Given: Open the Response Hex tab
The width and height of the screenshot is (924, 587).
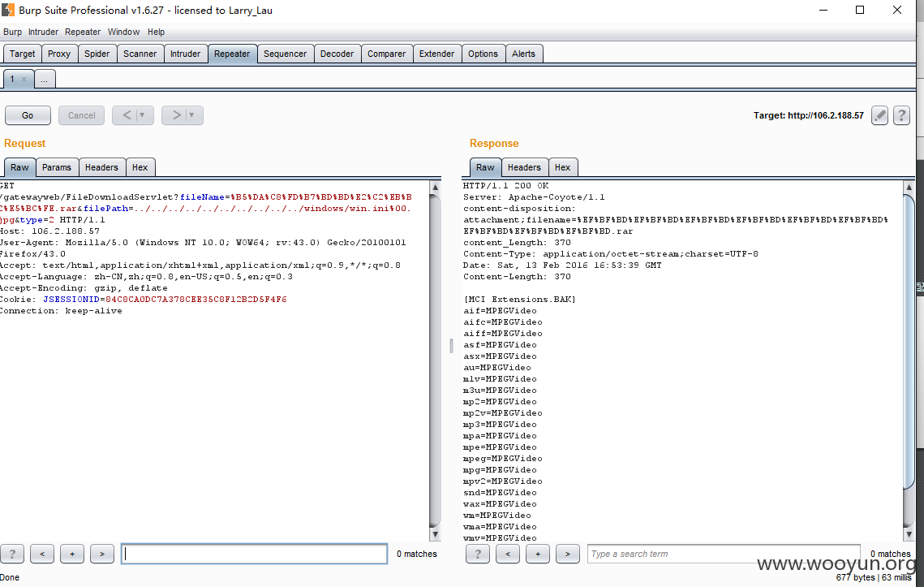Looking at the screenshot, I should 563,167.
